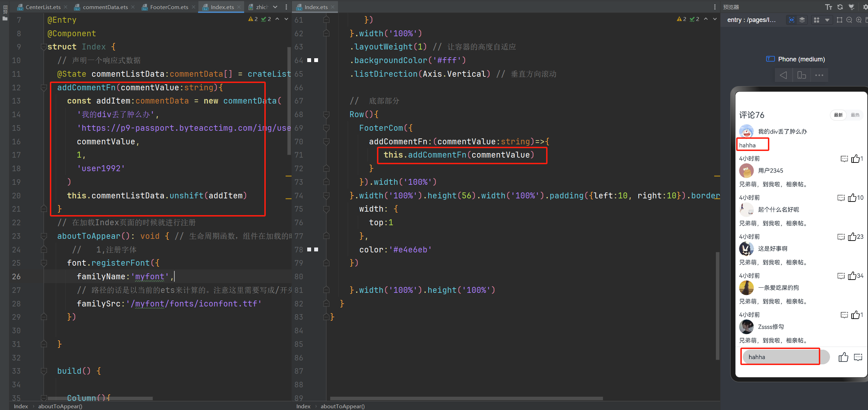Zoom out the previewer
Viewport: 868px width, 410px height.
coord(849,20)
